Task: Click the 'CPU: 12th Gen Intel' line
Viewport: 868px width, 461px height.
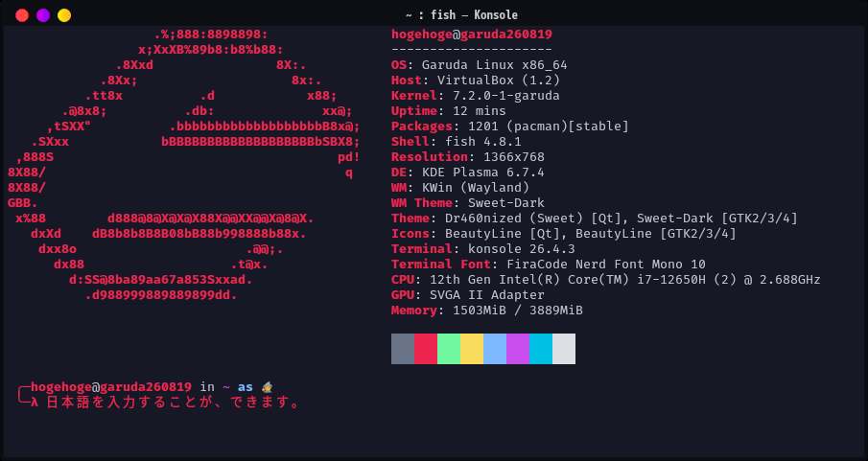Action: click(x=606, y=280)
